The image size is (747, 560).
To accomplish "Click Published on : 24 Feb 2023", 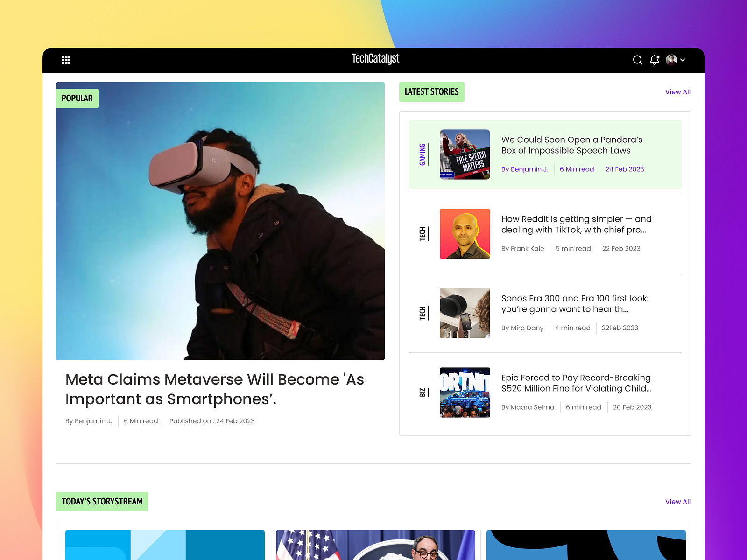I will tap(212, 421).
